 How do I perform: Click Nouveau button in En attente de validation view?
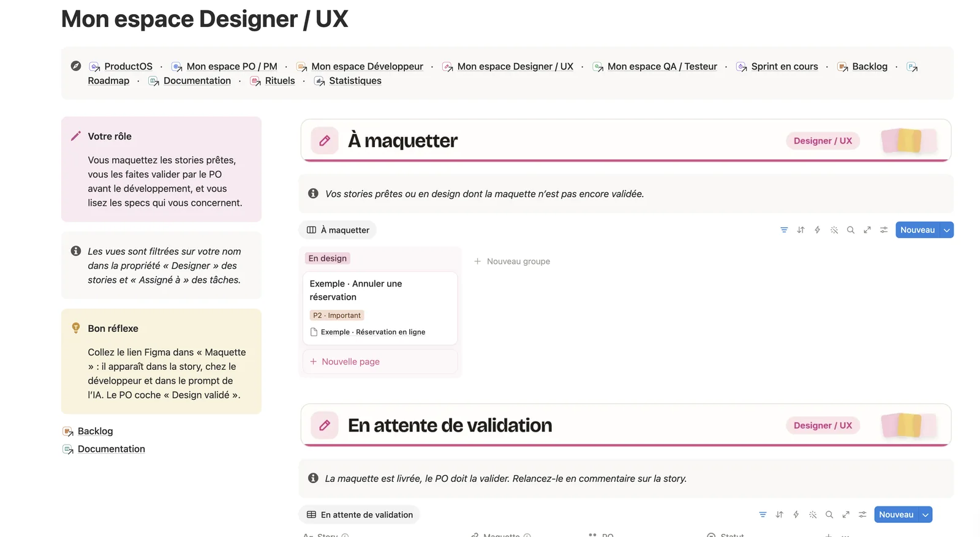(896, 515)
